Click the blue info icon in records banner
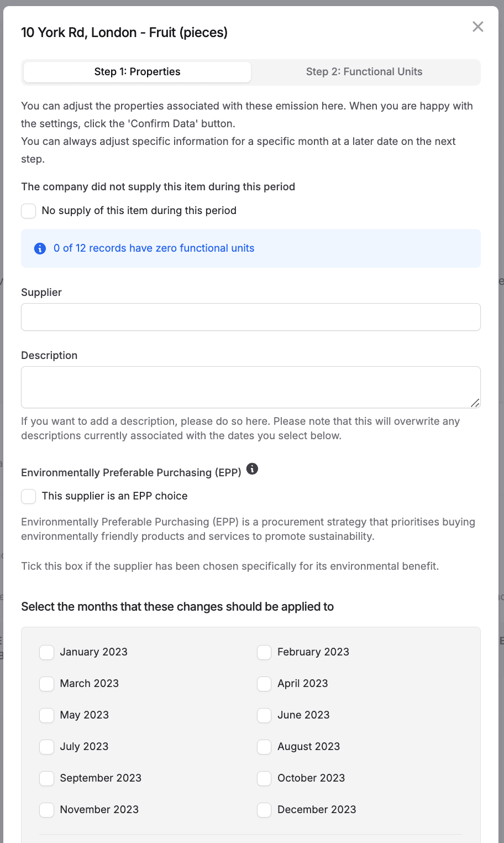The height and width of the screenshot is (843, 504). point(40,248)
